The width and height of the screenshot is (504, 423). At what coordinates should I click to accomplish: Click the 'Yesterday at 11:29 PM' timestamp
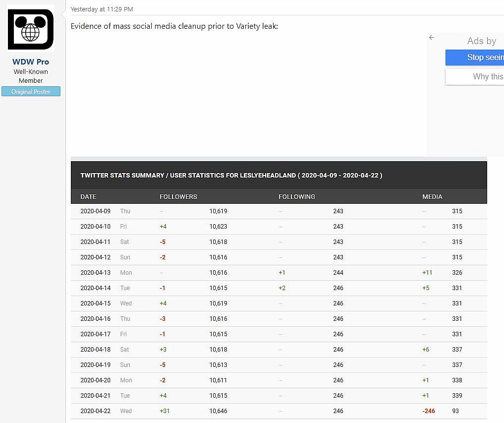(102, 9)
